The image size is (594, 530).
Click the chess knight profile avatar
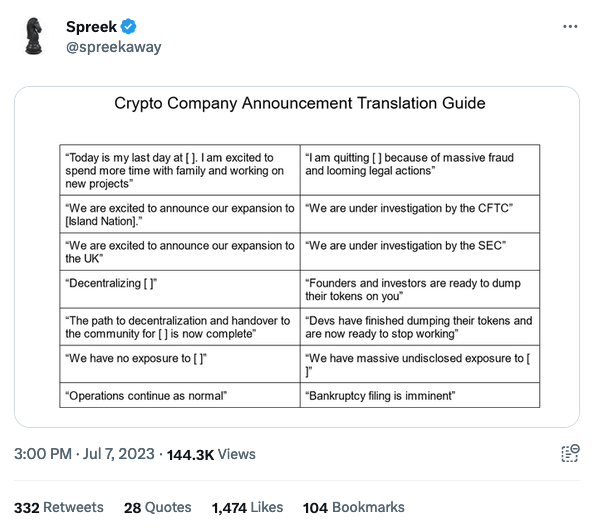click(34, 36)
